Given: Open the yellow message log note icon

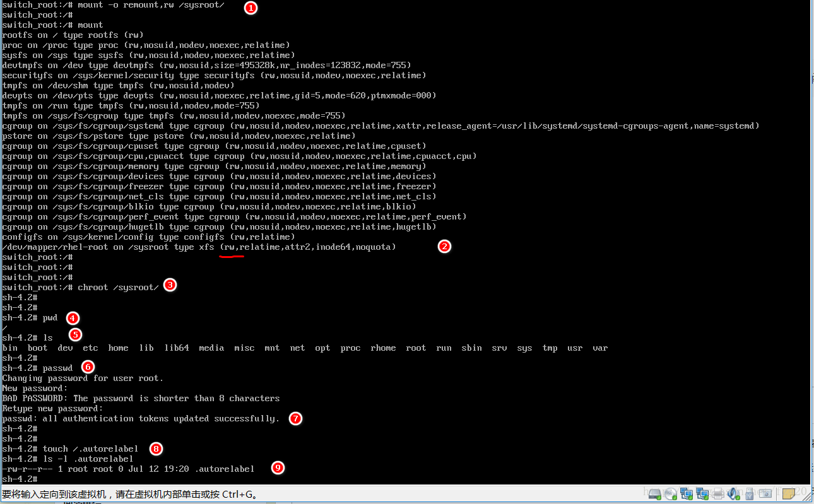Looking at the screenshot, I should (789, 494).
